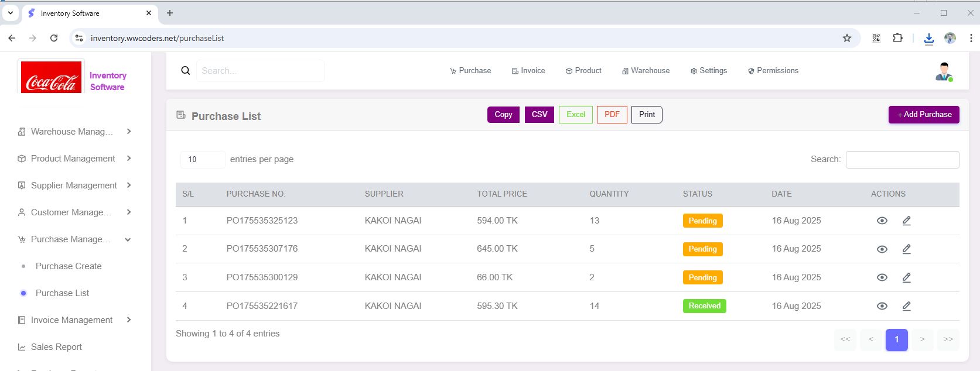Click the edit pencil for purchase PO175535221617

(x=906, y=306)
